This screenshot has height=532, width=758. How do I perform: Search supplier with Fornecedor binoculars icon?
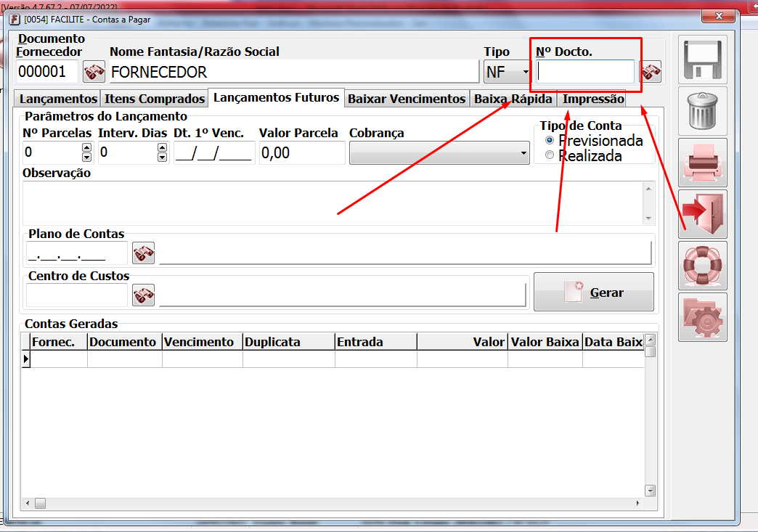[94, 72]
